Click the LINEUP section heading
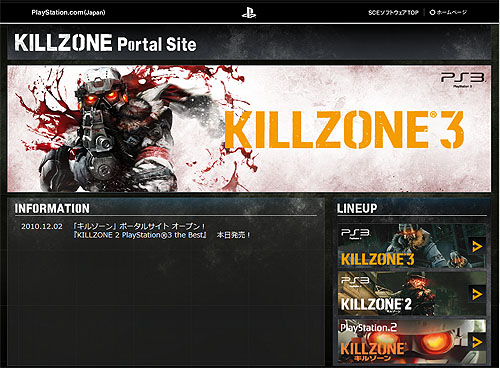 [357, 208]
